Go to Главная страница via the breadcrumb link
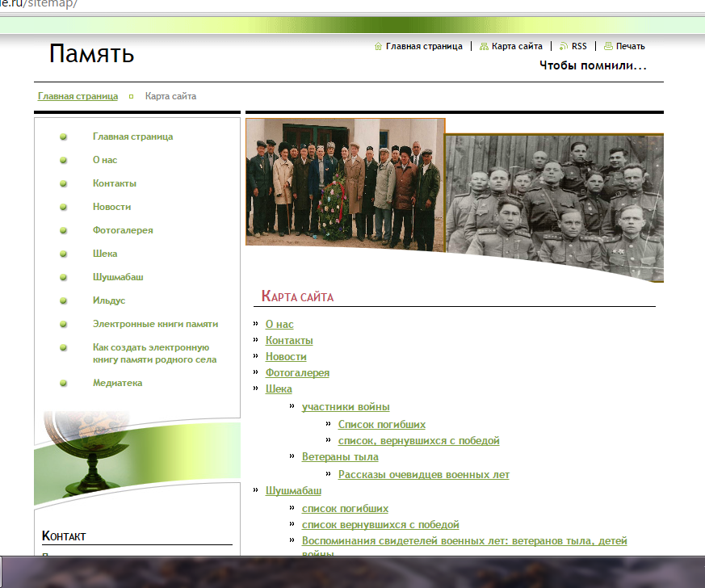 point(78,96)
